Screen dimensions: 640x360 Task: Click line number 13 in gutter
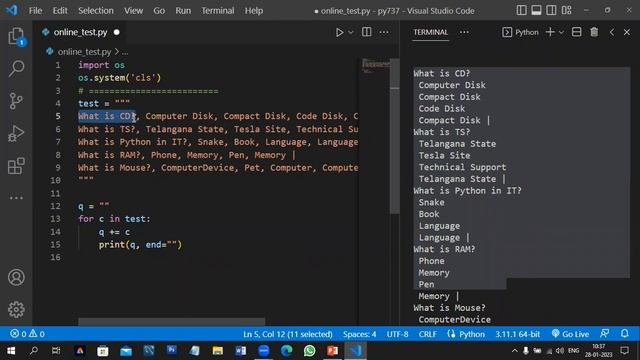click(56, 219)
